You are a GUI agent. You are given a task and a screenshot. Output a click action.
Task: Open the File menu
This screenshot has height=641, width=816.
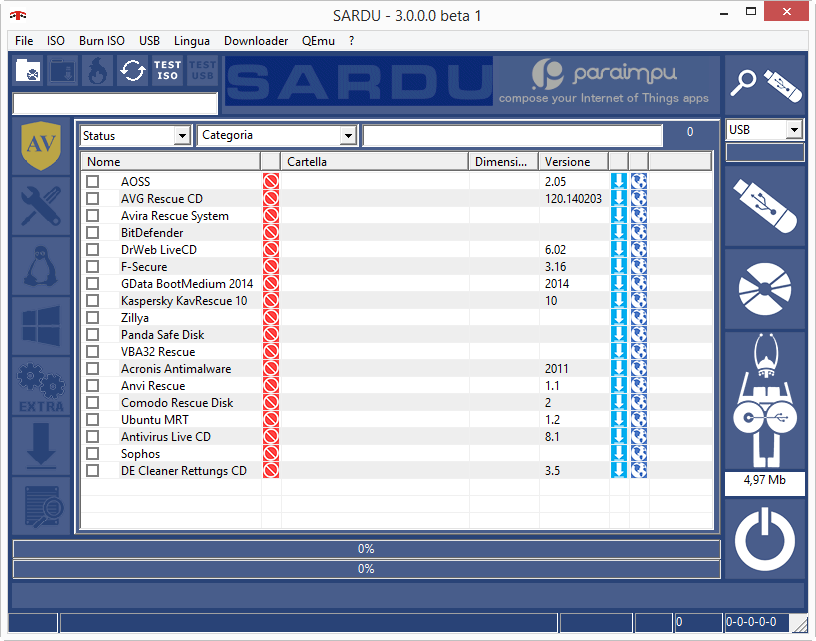tap(24, 41)
